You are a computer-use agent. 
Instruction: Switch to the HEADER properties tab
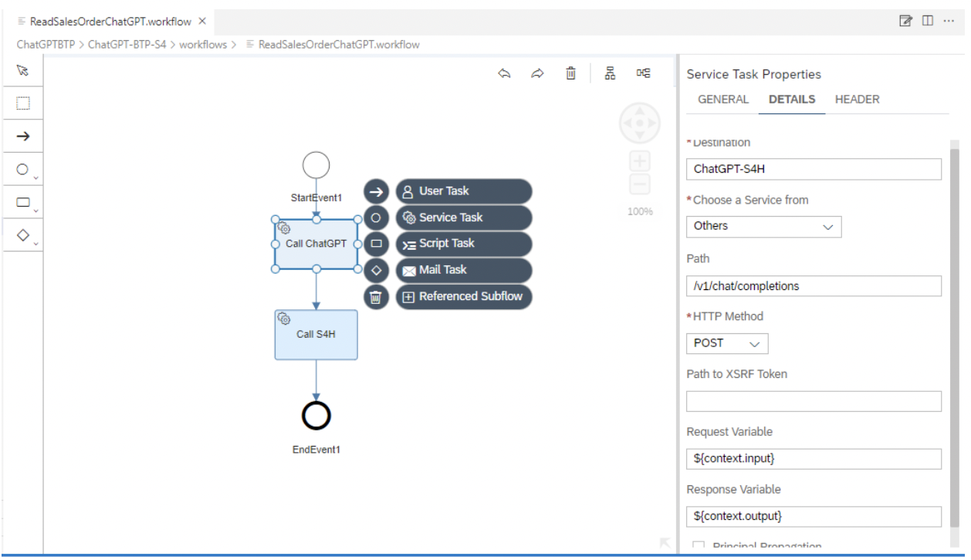click(857, 100)
